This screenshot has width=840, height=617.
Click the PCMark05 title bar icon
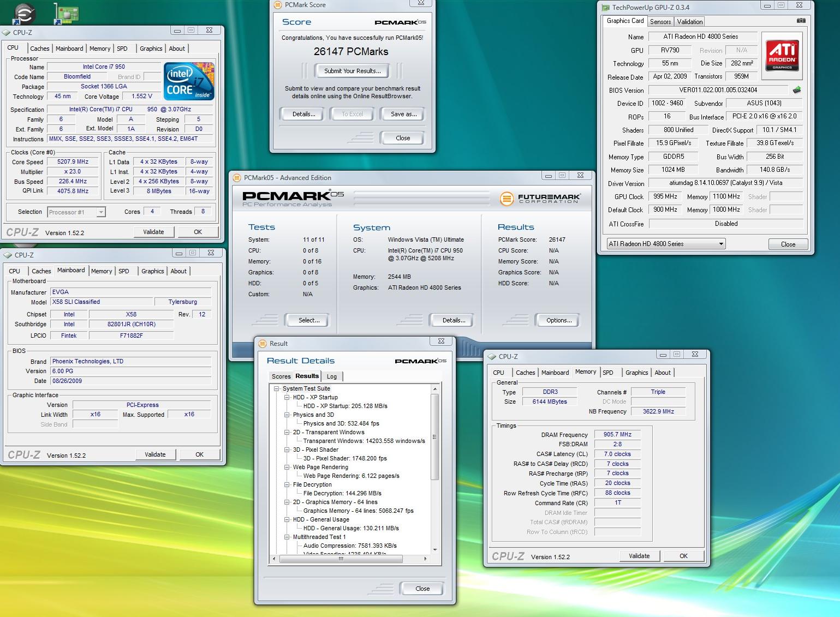[237, 178]
